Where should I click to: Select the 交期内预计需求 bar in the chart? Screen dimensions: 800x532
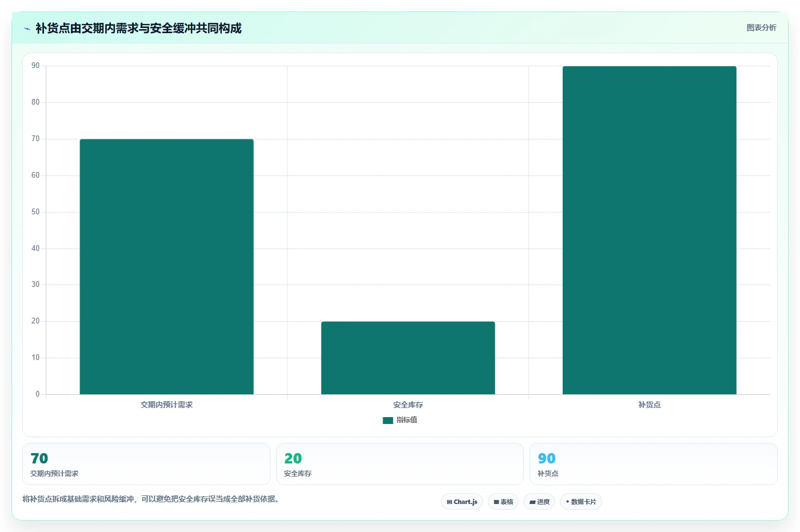(166, 266)
